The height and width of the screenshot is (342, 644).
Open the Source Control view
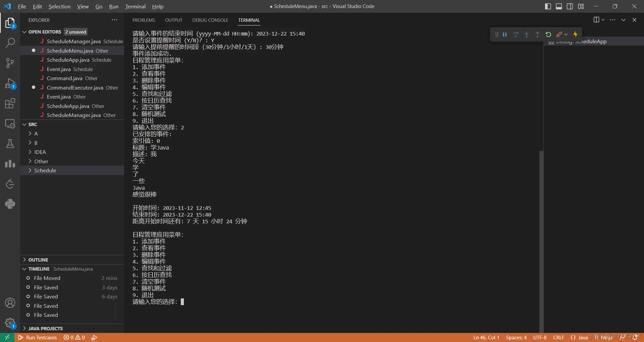tap(10, 63)
